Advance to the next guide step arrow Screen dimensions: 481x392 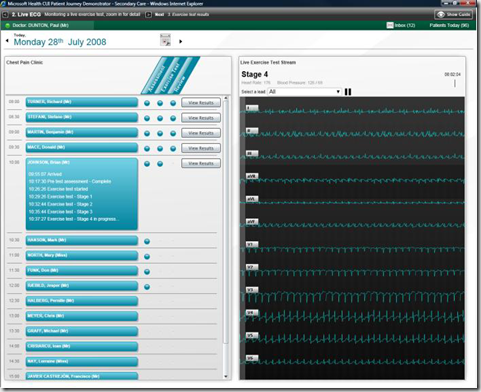pyautogui.click(x=149, y=15)
